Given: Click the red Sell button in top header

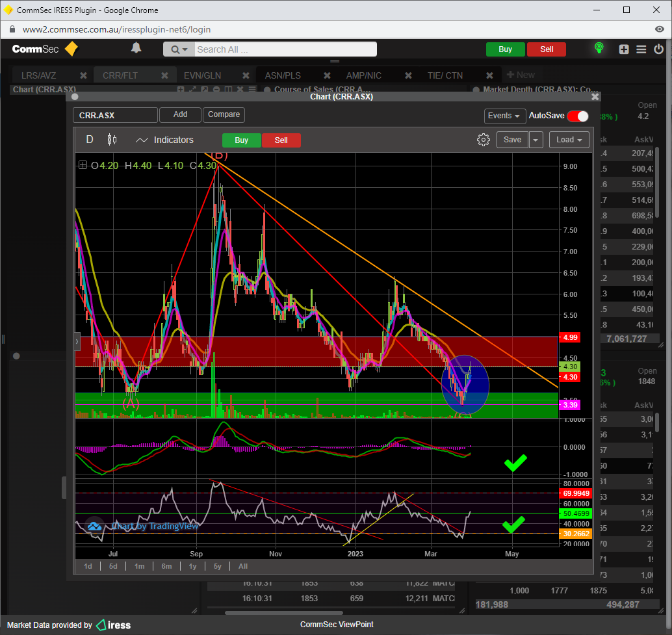Looking at the screenshot, I should coord(547,49).
